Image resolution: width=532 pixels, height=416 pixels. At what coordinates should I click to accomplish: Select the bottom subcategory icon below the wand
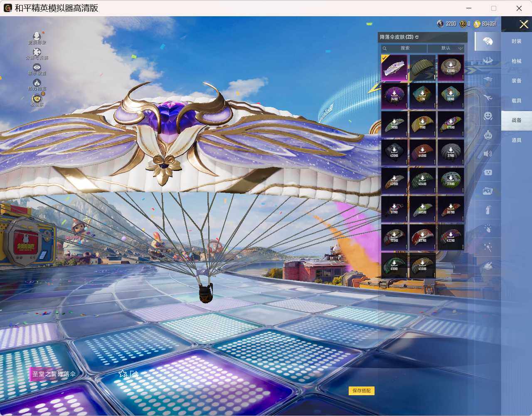click(x=488, y=265)
